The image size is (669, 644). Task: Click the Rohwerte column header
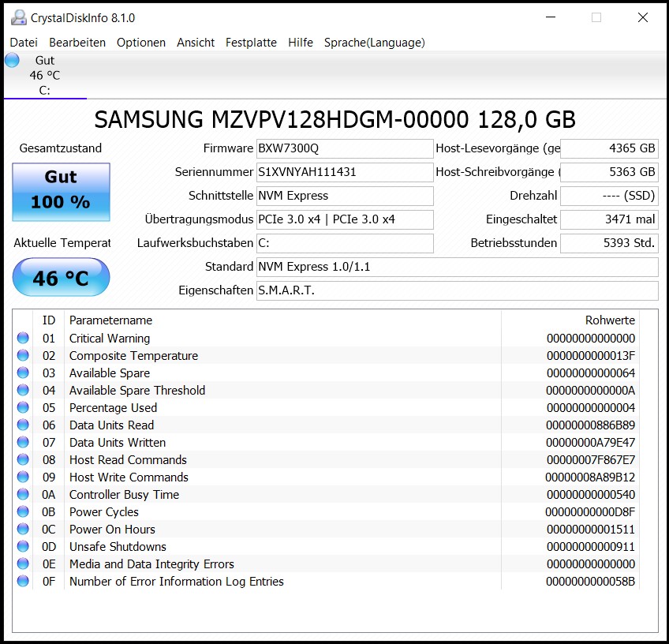point(570,320)
